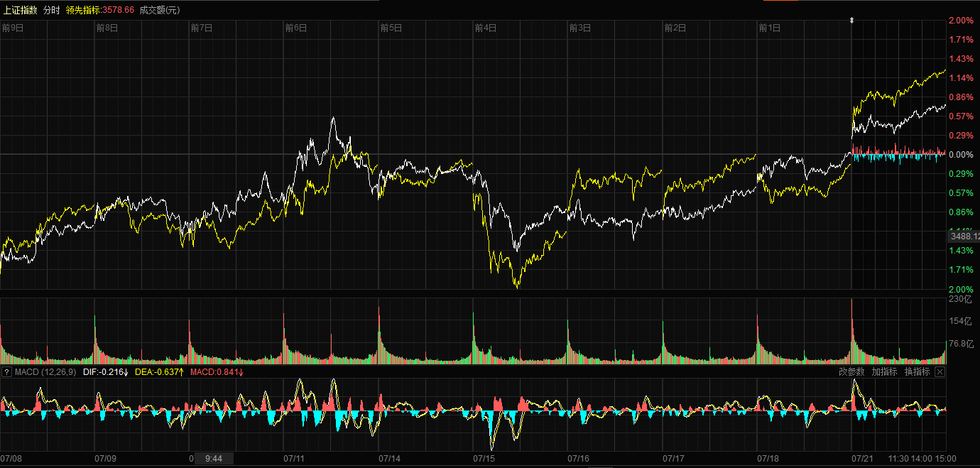Click 加指标 to add an indicator
Screen dimensions: 980x468
pos(884,372)
